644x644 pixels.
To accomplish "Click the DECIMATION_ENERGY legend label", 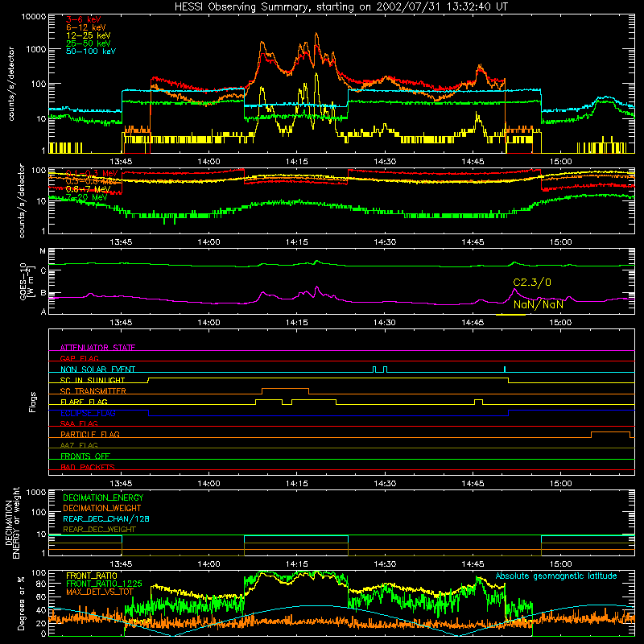I will pos(103,497).
